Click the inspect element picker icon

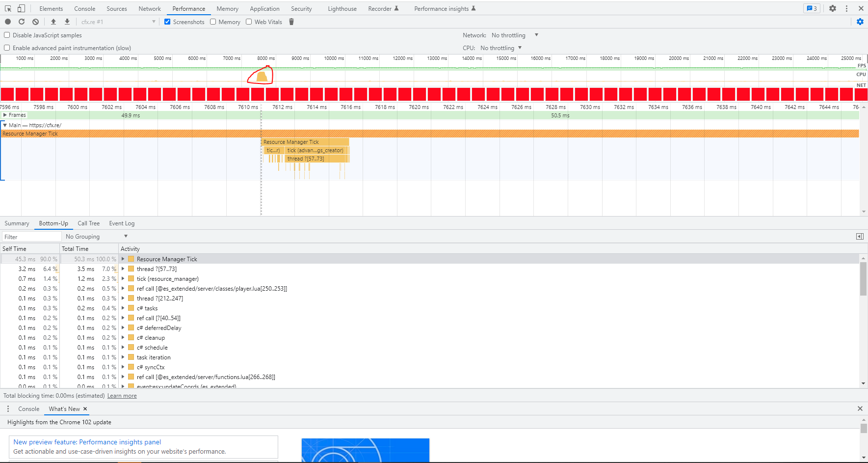[x=8, y=8]
